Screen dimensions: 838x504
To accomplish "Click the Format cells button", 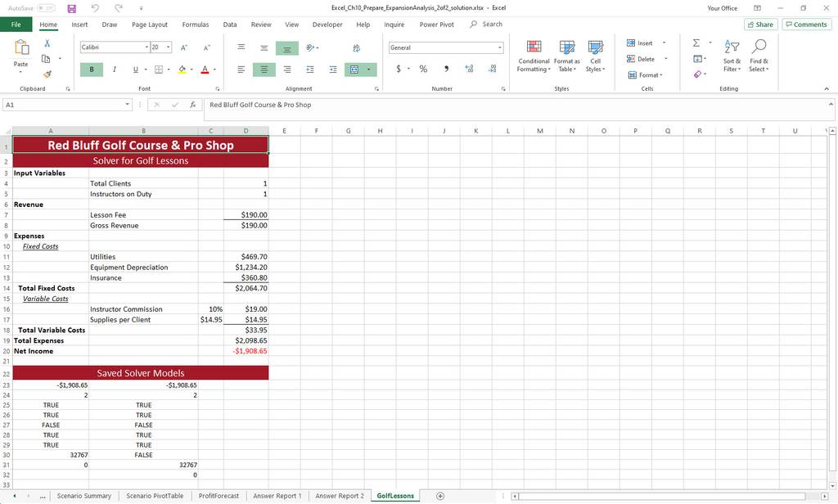I will [x=646, y=74].
